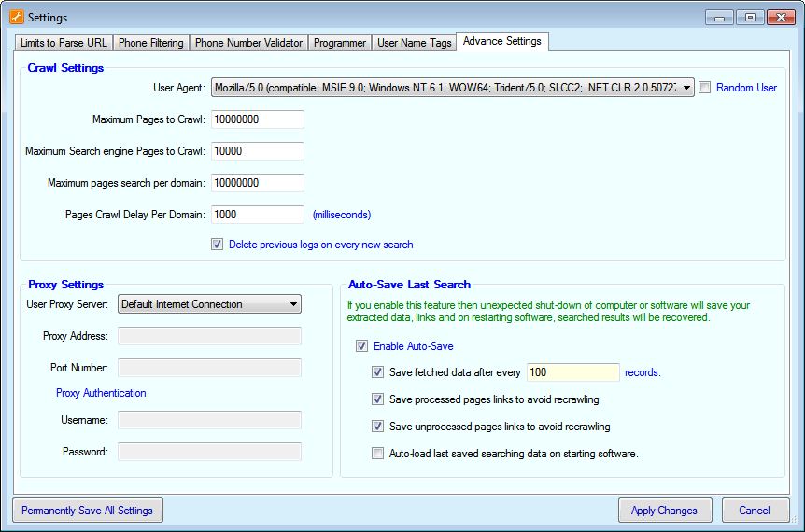Open the Phone Filtering tab
Screen dimensions: 805x532
point(151,43)
